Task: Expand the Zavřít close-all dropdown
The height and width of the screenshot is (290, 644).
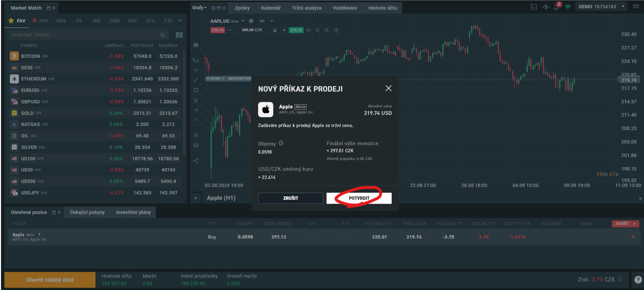Action: [x=635, y=224]
